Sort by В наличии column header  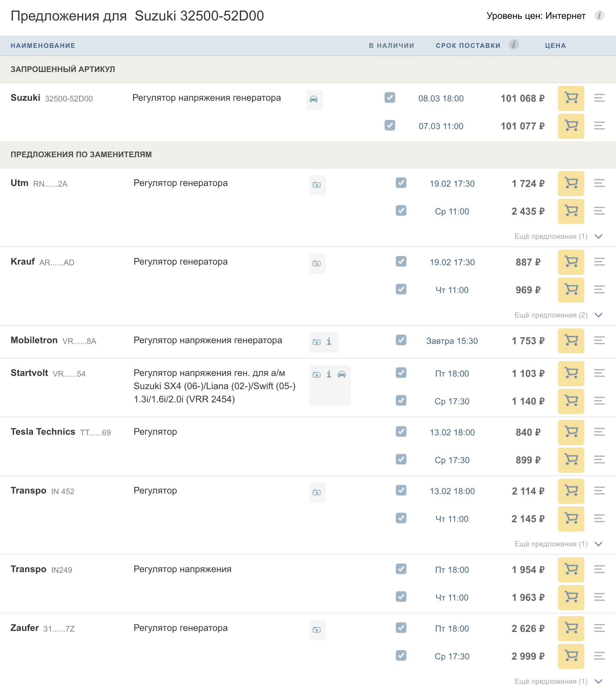(x=392, y=46)
